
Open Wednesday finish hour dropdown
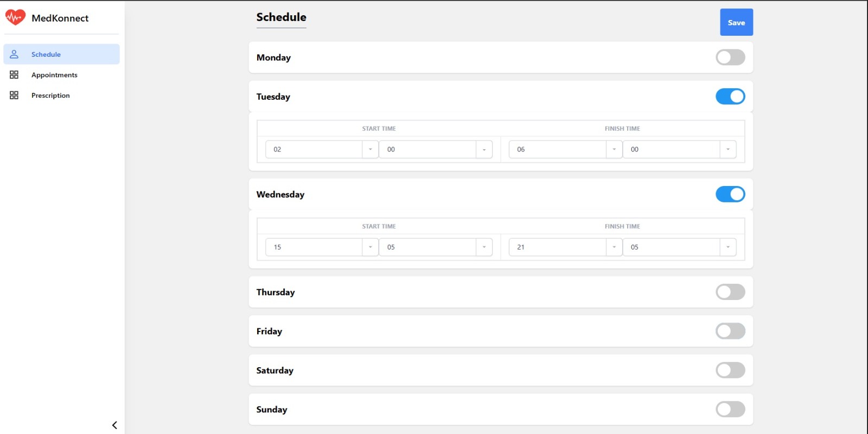pos(614,247)
